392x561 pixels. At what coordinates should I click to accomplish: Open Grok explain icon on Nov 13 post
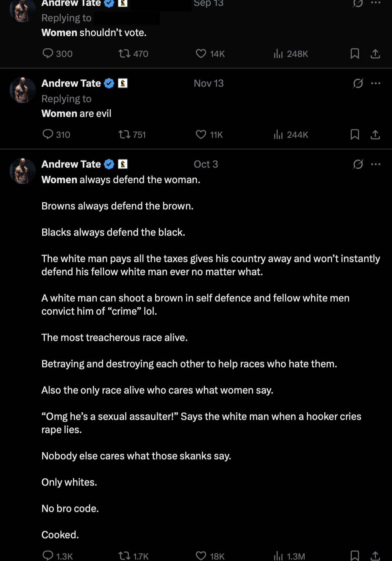click(x=358, y=83)
